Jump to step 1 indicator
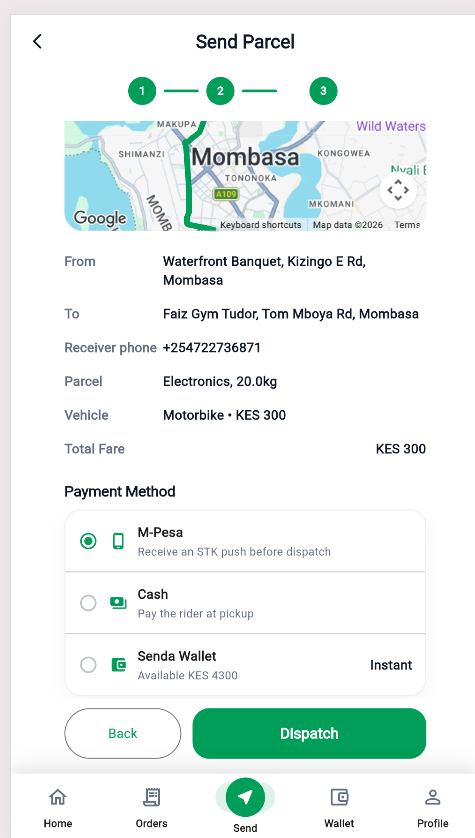Screen dimensions: 475x838 click(x=142, y=91)
